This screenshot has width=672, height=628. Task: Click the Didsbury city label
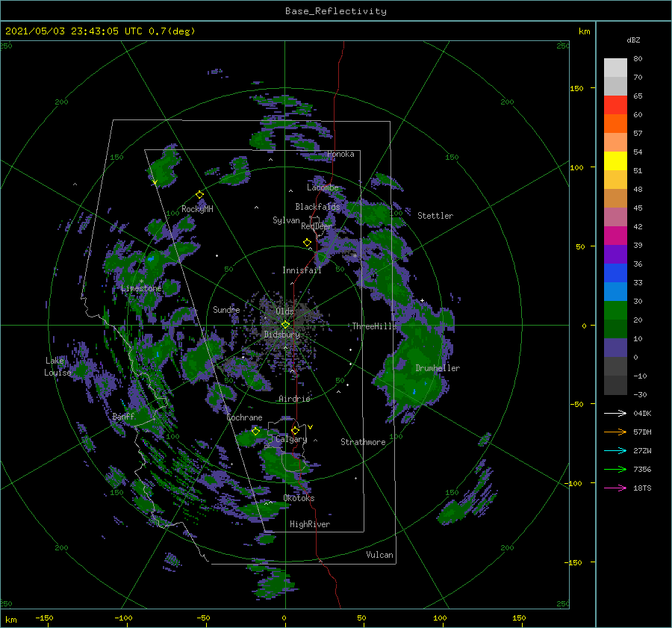coord(281,335)
